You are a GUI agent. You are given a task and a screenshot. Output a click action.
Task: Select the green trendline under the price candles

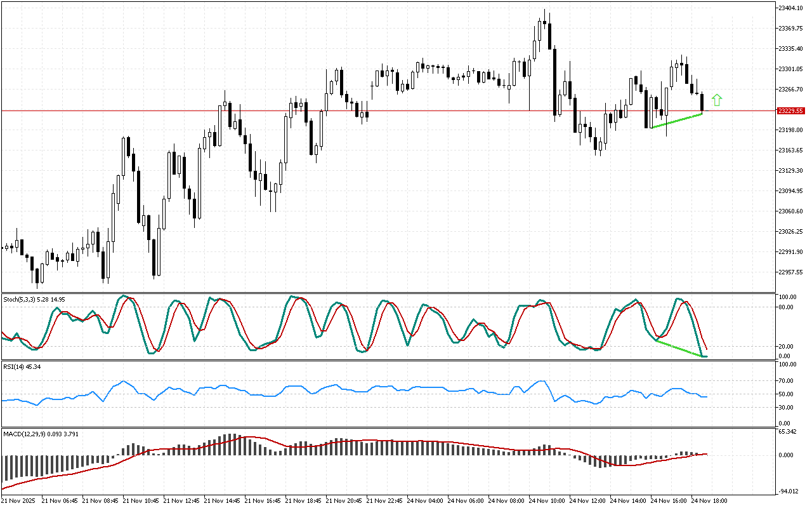(x=676, y=121)
